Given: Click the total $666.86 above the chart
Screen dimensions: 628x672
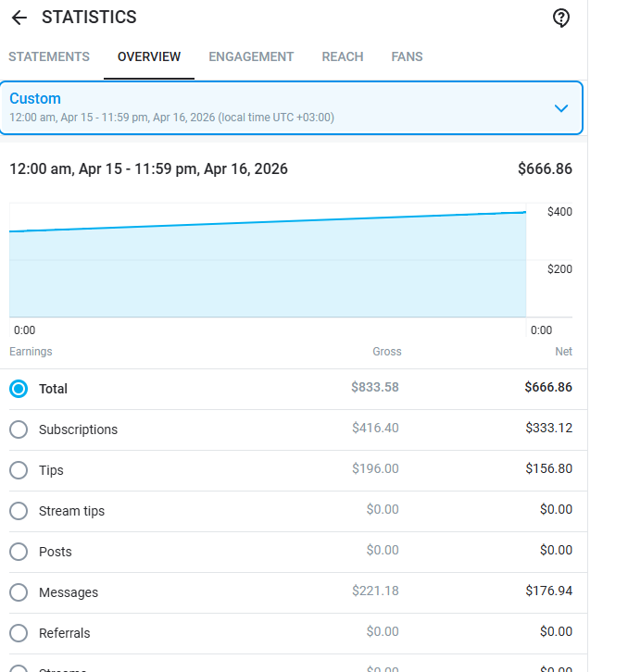Looking at the screenshot, I should click(x=545, y=168).
